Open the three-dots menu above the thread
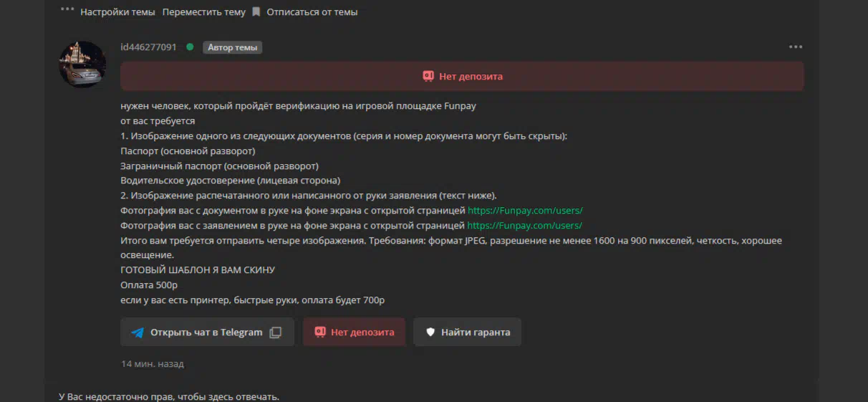 tap(67, 9)
